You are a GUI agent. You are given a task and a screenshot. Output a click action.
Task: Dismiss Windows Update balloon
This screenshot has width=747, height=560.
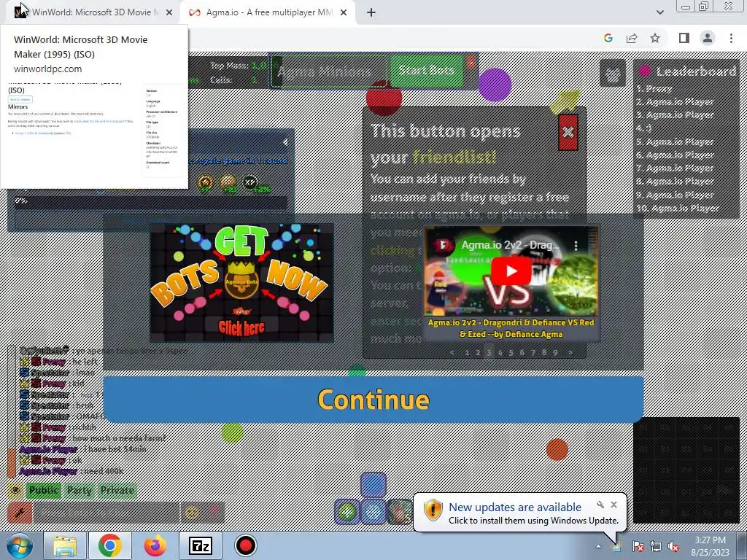pos(614,505)
